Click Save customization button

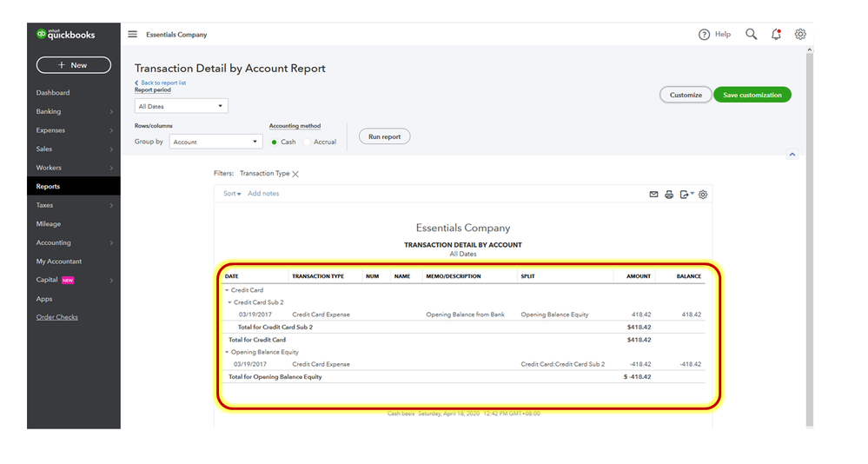(752, 95)
